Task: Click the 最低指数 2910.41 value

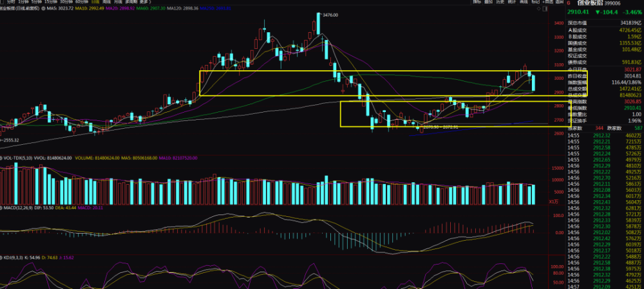Action: coord(632,107)
